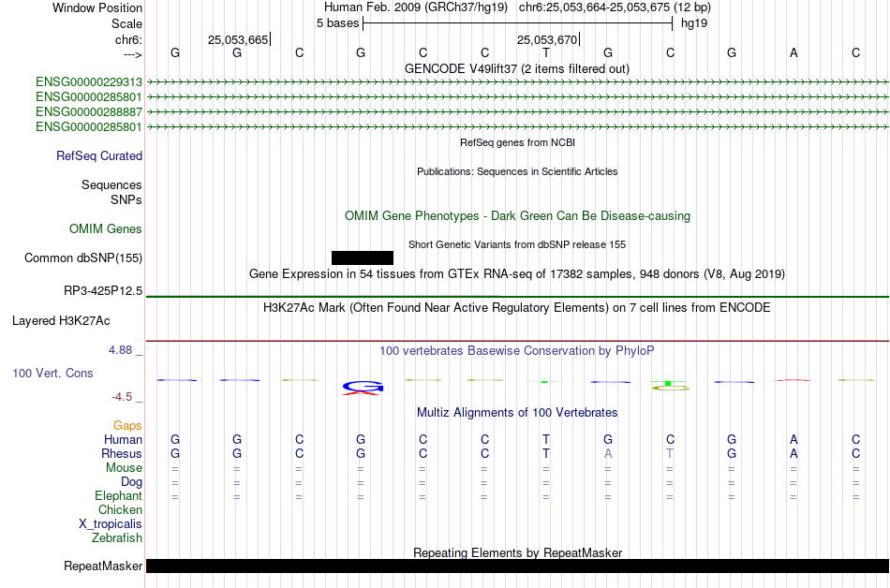Click Publications: Sequences in Scientific Articles title

pos(517,171)
